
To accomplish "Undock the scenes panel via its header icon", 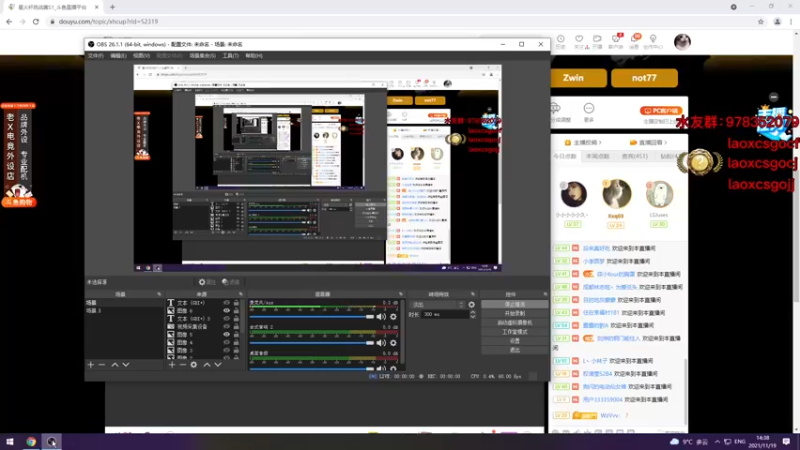I will [159, 294].
